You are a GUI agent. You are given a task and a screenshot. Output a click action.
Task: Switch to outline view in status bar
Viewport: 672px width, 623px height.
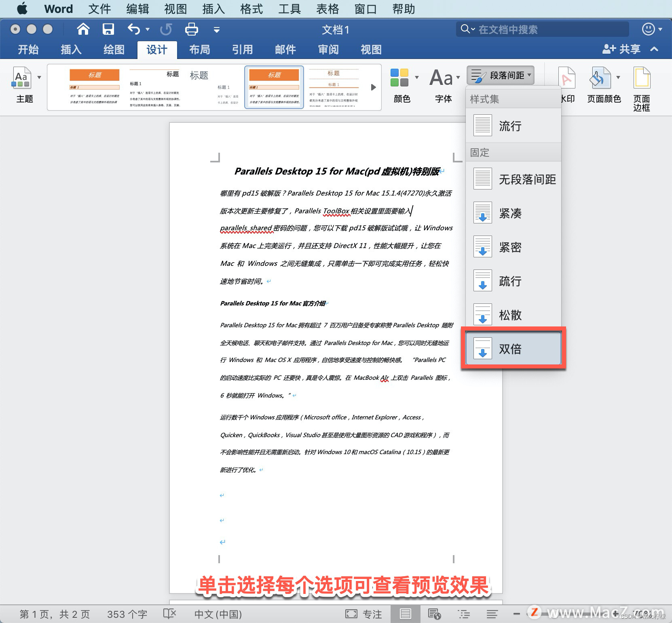(464, 613)
